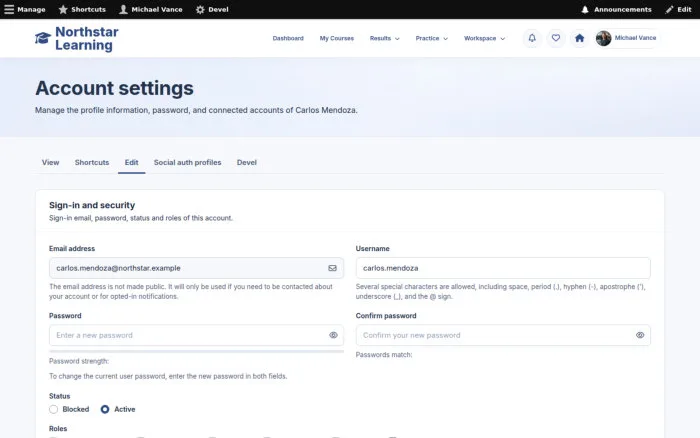This screenshot has height=438, width=700.
Task: Go to Dashboard in main navigation
Action: point(288,38)
